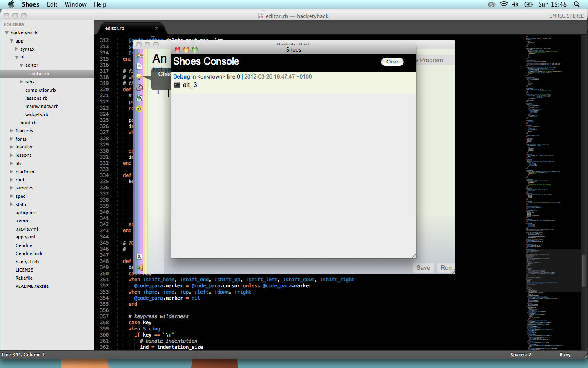Collapse the hacketyhack root folder
588x368 pixels.
[x=7, y=33]
